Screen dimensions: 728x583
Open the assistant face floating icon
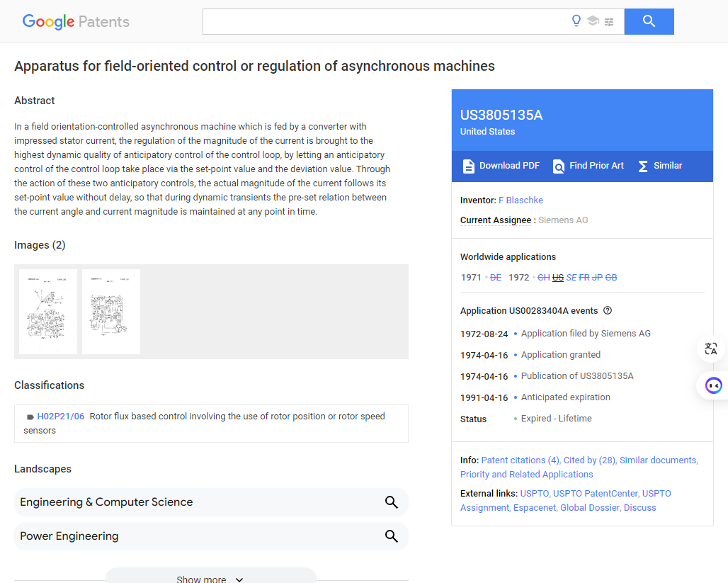[714, 385]
